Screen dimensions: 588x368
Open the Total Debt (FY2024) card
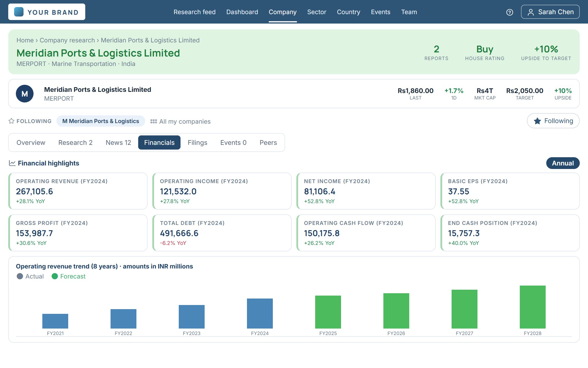click(222, 233)
